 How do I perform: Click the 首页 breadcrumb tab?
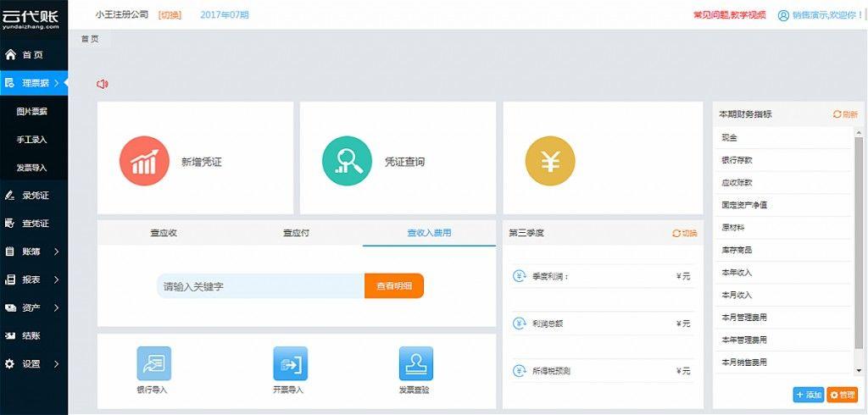tap(90, 39)
